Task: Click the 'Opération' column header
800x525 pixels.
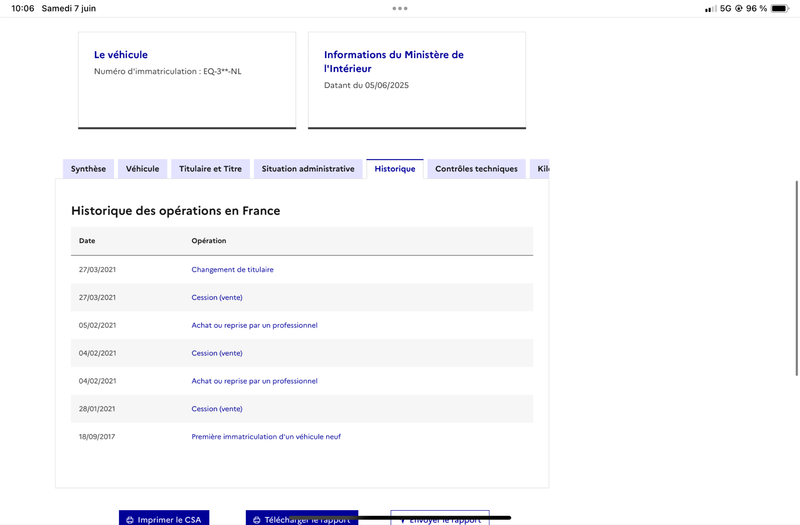Action: (x=209, y=241)
